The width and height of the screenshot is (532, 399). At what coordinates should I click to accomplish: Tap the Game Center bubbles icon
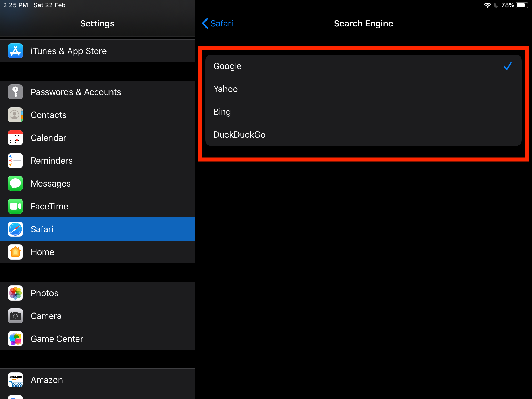coord(15,339)
